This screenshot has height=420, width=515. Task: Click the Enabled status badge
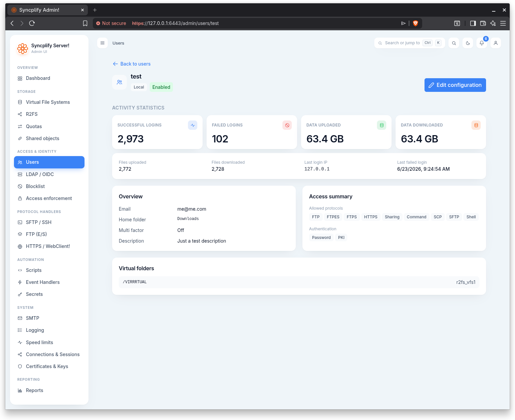(x=161, y=87)
